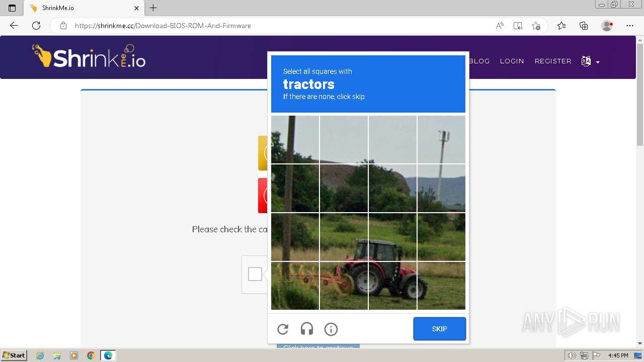
Task: Open the LOGIN page
Action: click(x=512, y=61)
